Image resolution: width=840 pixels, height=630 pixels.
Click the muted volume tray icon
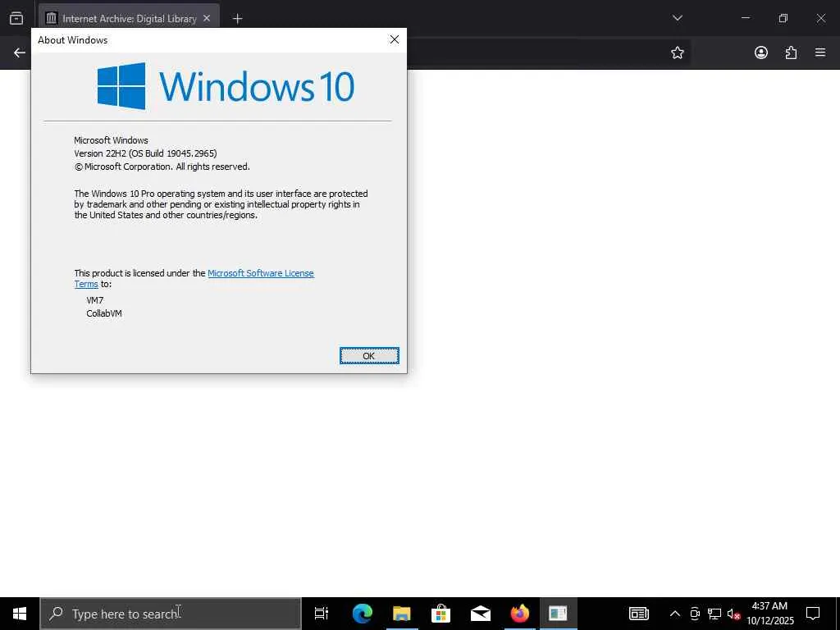(733, 614)
